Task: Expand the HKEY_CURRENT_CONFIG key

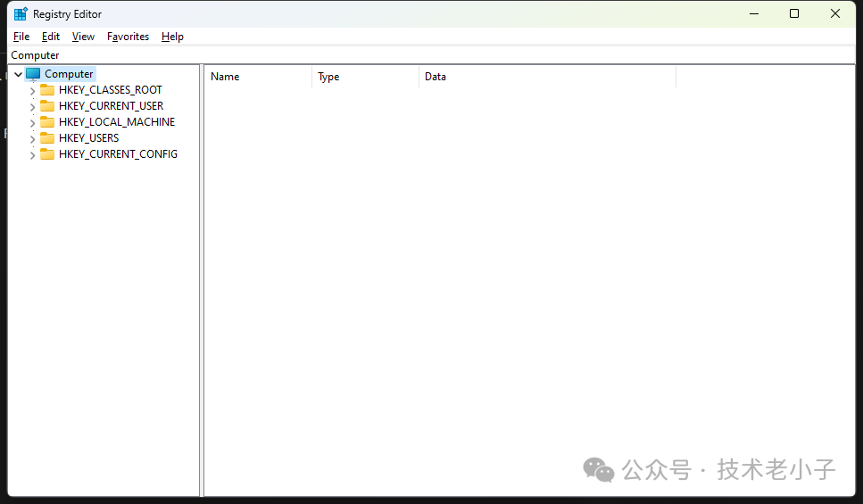Action: 32,155
